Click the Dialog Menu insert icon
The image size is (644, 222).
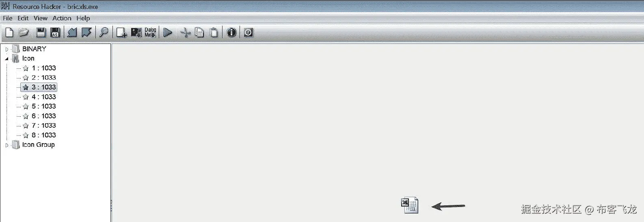[150, 33]
